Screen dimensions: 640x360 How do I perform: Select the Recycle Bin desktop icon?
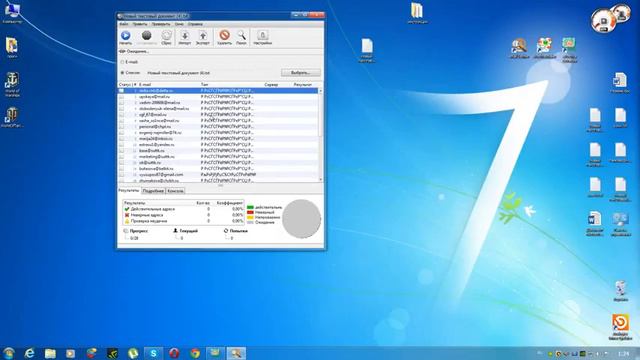point(620,291)
